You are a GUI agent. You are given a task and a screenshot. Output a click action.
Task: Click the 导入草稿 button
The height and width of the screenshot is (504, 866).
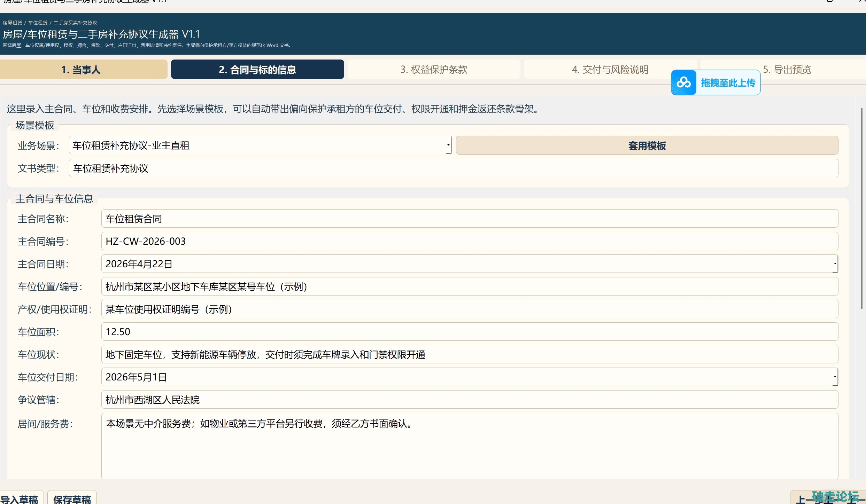[20, 498]
